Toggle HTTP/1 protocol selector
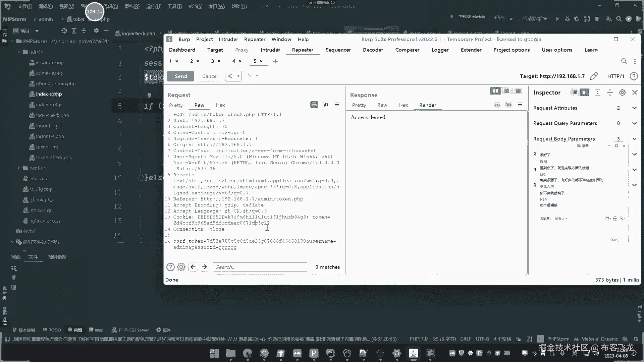This screenshot has height=362, width=644. click(x=615, y=76)
